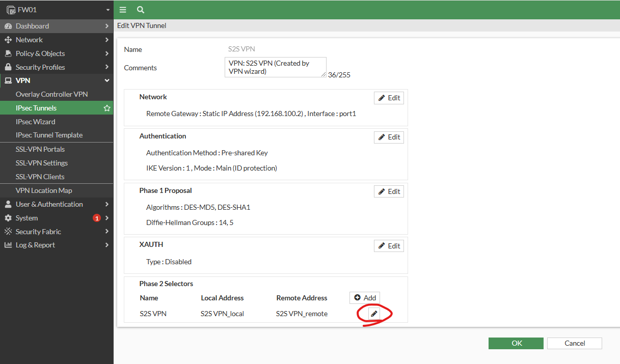
Task: Toggle favorite star on IPsec Tunnels
Action: coord(107,108)
